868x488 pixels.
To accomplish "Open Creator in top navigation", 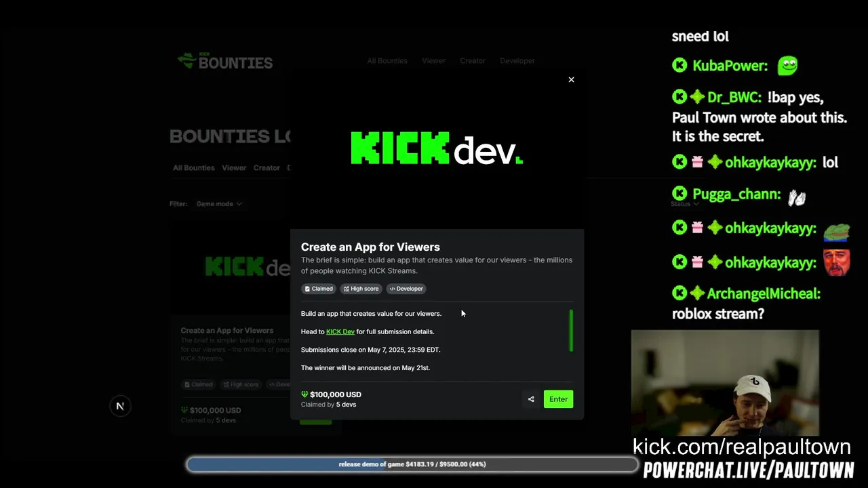I will pos(473,61).
